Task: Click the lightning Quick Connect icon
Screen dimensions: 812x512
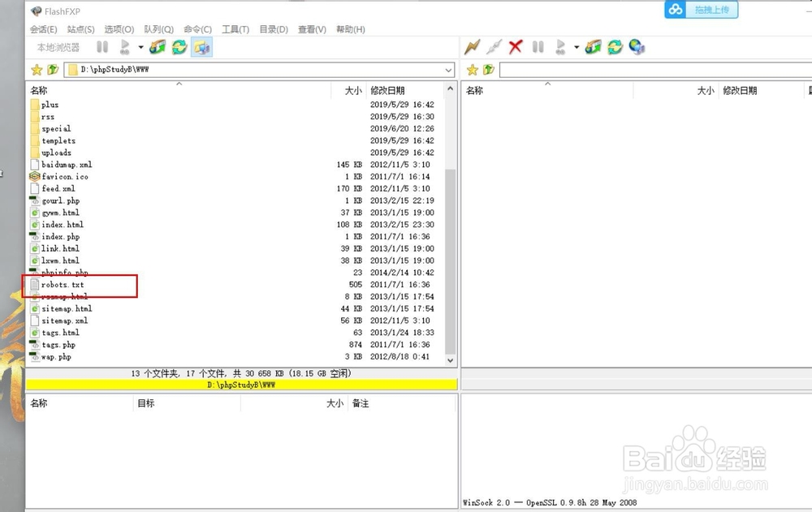Action: coord(473,47)
